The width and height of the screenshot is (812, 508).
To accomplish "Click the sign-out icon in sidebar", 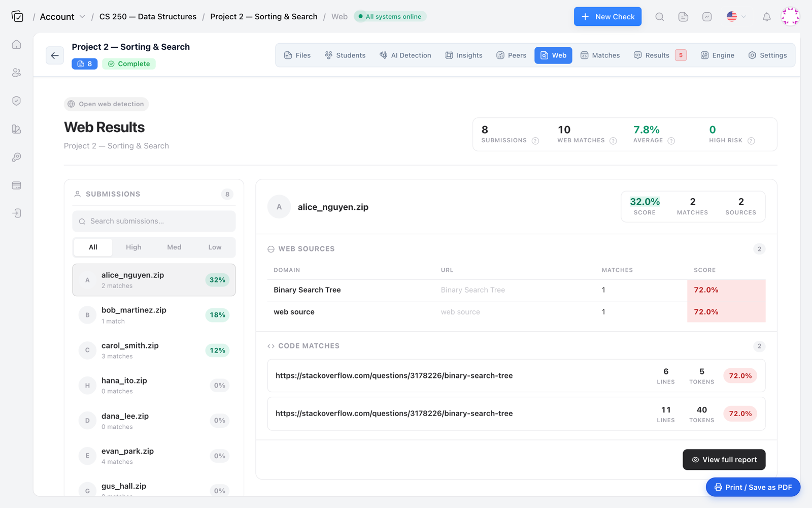I will 17,213.
